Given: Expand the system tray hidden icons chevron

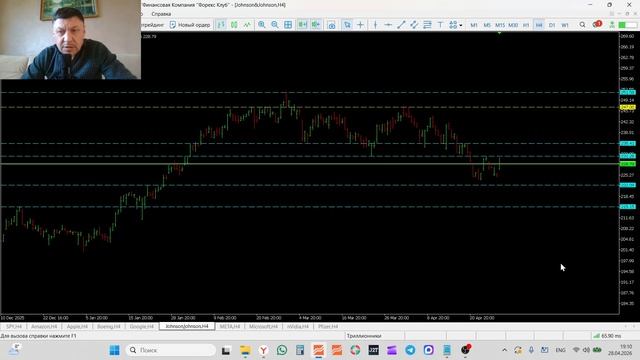Looking at the screenshot, I should [504, 350].
